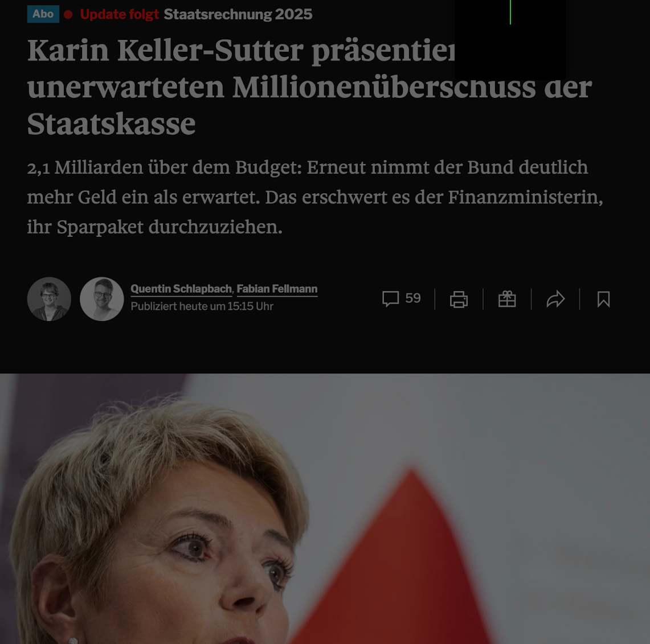Click the lead paragraph about 2,1 Milliarden
This screenshot has width=650, height=644.
(315, 197)
